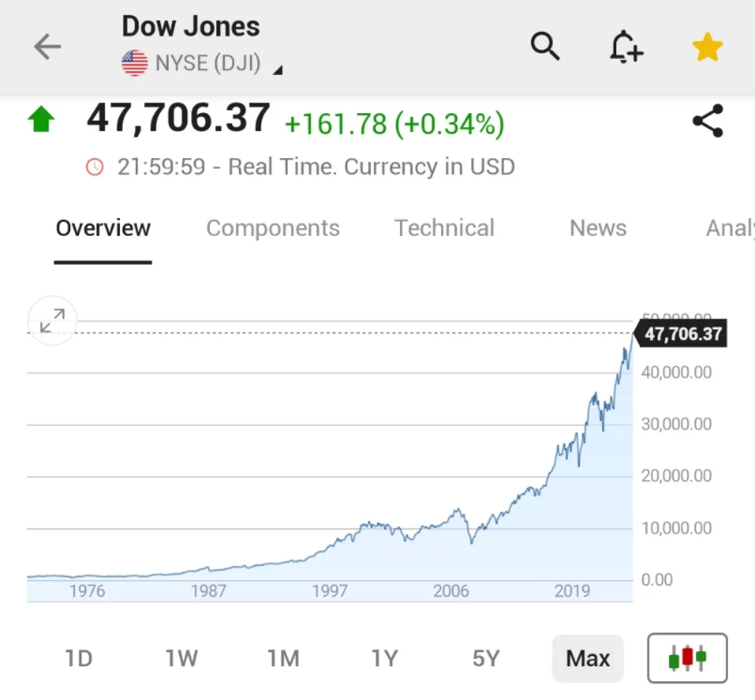Switch chart to candlestick mode
755x700 pixels.
687,658
